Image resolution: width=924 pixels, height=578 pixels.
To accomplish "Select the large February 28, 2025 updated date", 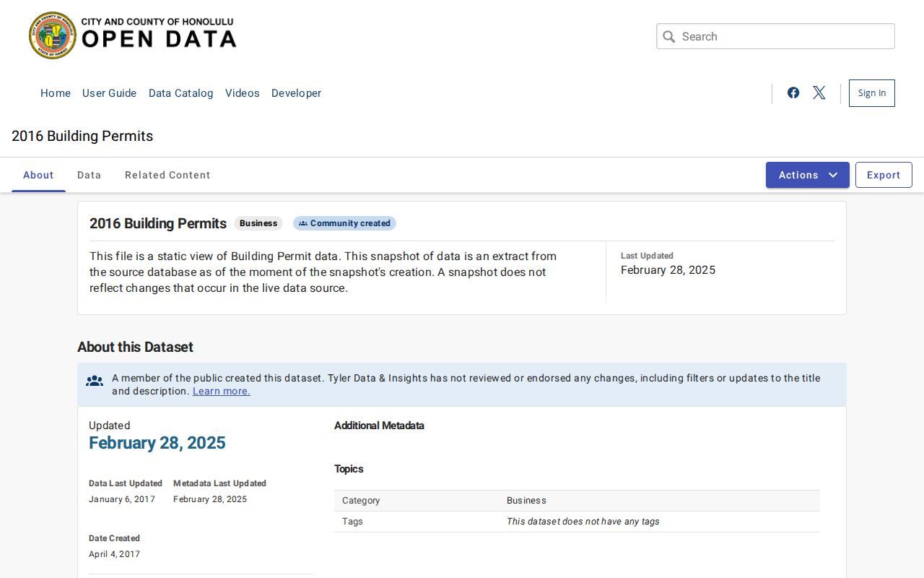I will [x=157, y=443].
